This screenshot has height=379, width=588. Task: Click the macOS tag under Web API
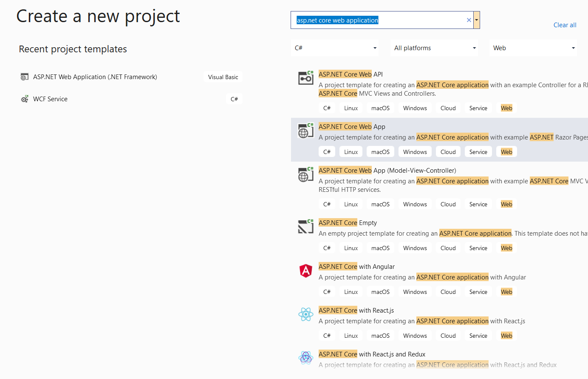[380, 108]
